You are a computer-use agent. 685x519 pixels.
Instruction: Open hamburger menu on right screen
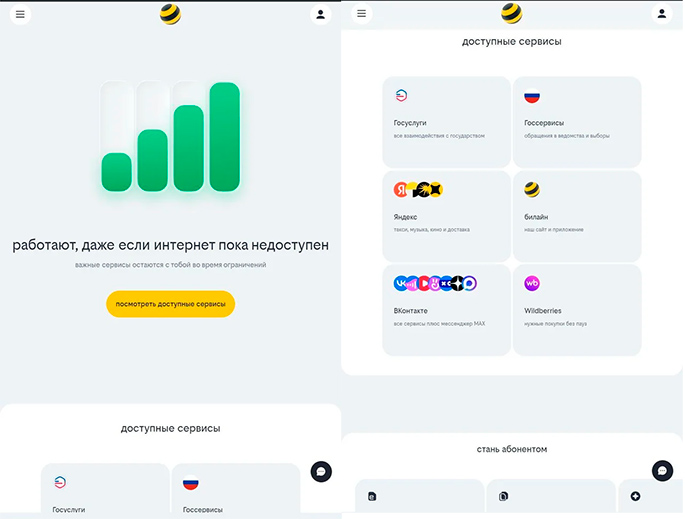(x=361, y=14)
